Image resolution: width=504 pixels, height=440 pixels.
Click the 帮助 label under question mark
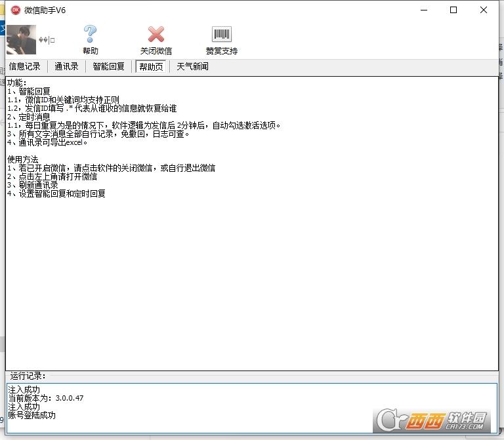(91, 50)
